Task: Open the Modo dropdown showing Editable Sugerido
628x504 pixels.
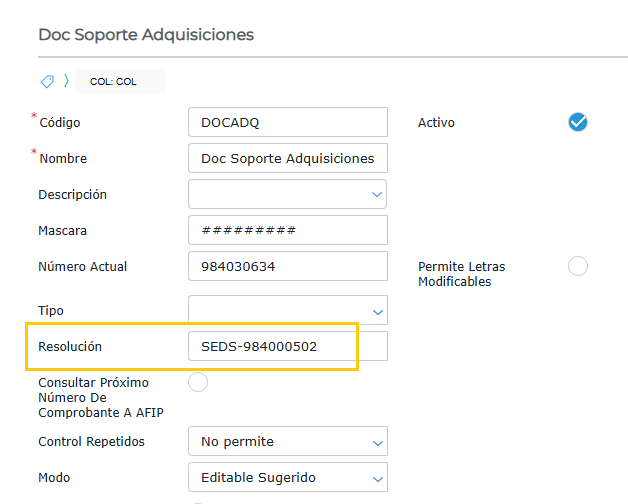Action: (x=287, y=477)
